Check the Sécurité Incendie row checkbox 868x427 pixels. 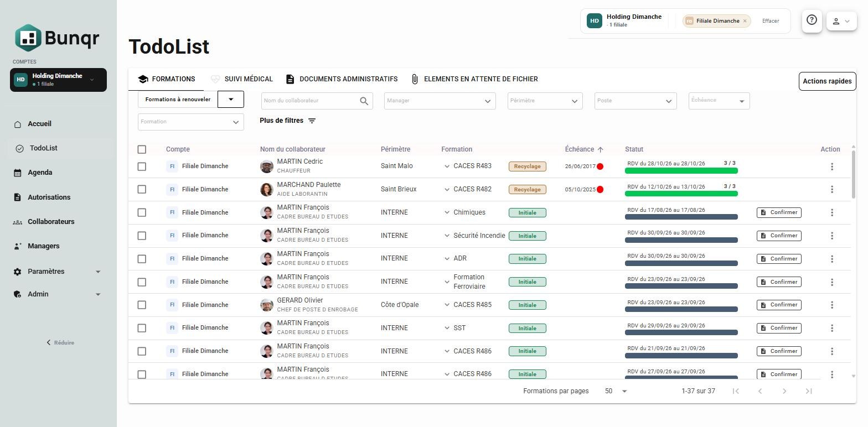[x=142, y=236]
